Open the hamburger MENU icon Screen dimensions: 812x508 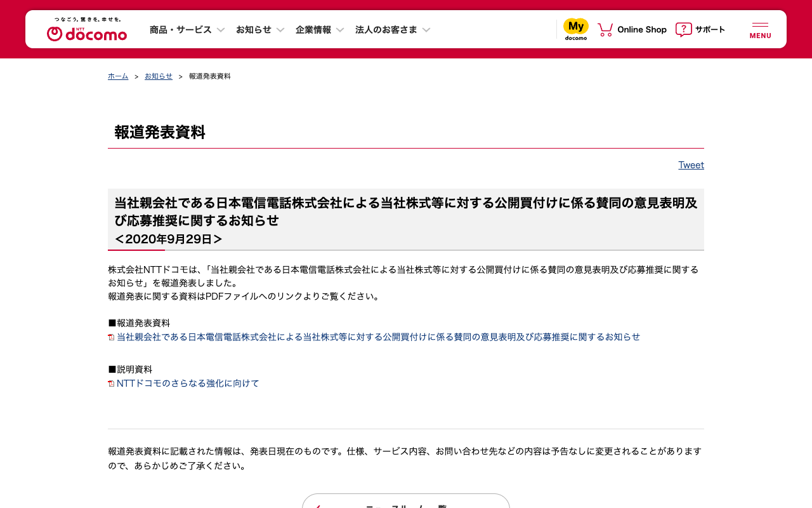click(760, 25)
